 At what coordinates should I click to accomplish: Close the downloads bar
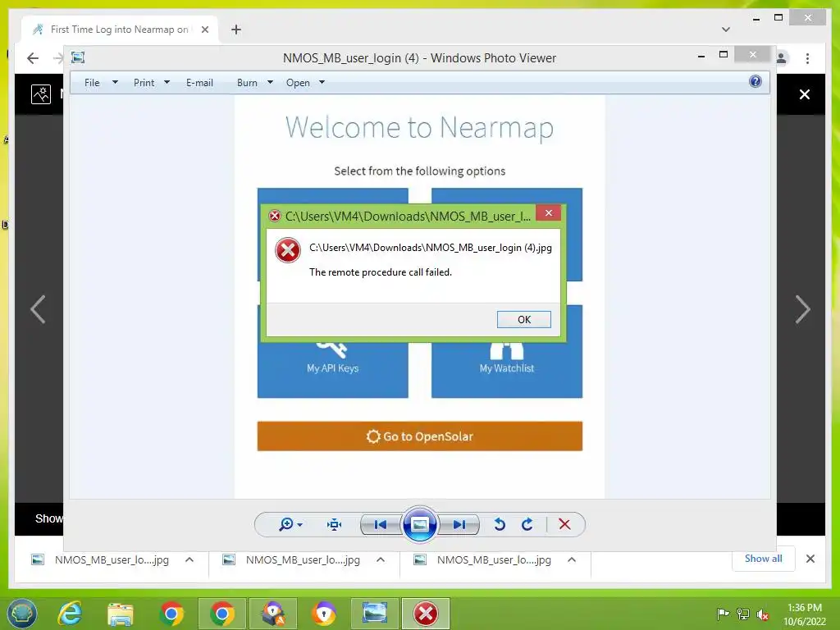pos(810,559)
